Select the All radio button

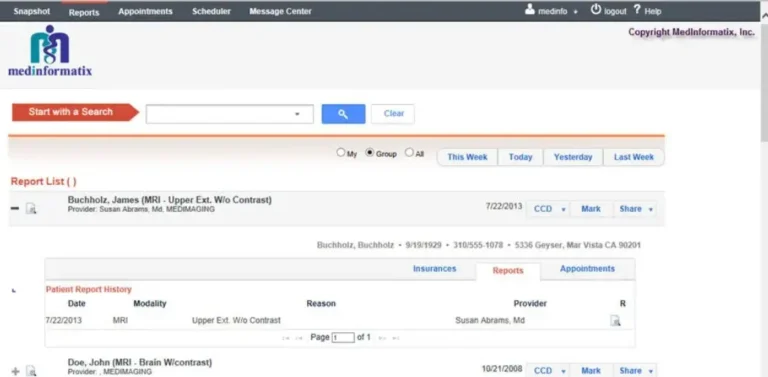409,153
